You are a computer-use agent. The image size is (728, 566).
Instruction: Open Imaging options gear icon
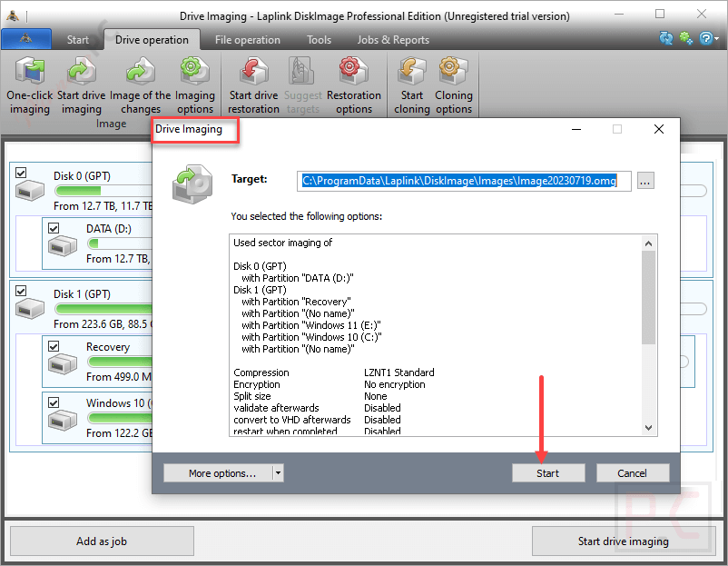[x=195, y=71]
